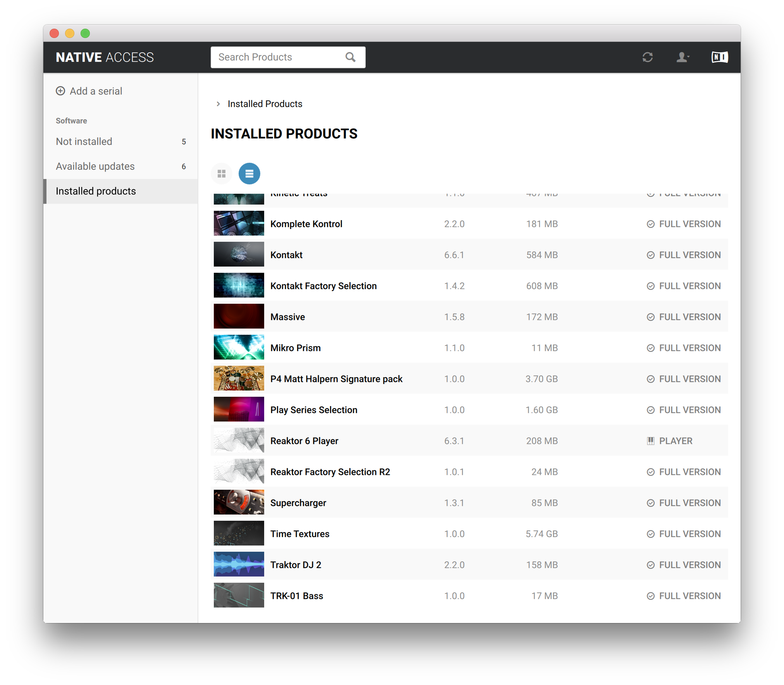Screen dimensions: 784x685
Task: Click the Native Instruments logo icon
Action: (x=719, y=57)
